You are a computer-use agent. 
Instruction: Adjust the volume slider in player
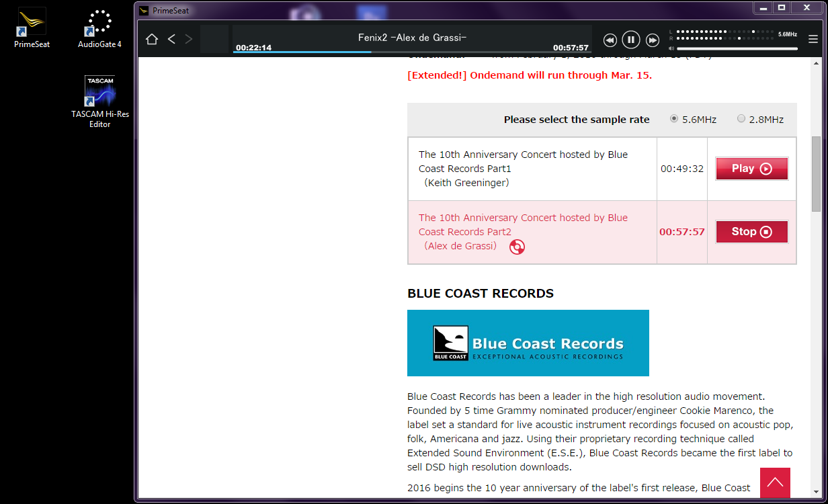pos(737,49)
